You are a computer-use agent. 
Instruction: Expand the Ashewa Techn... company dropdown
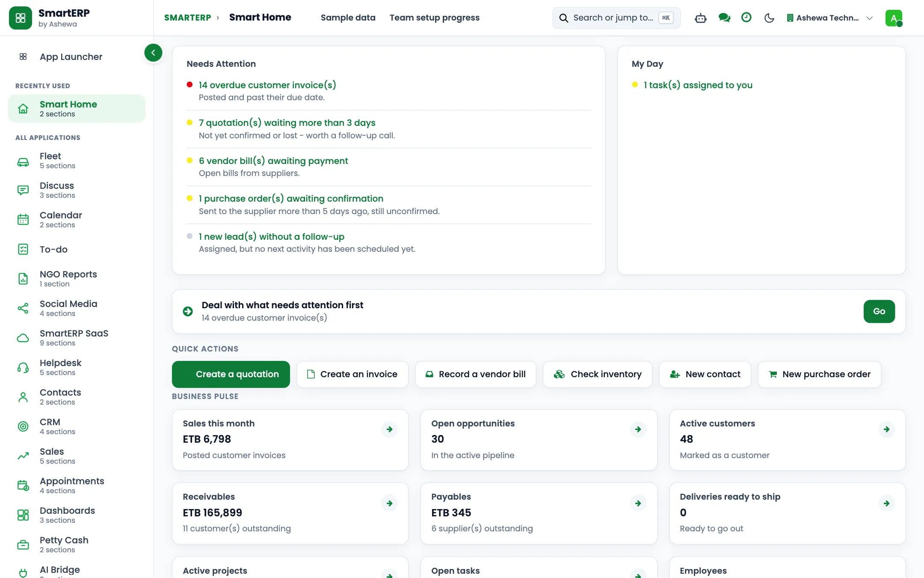(x=829, y=18)
